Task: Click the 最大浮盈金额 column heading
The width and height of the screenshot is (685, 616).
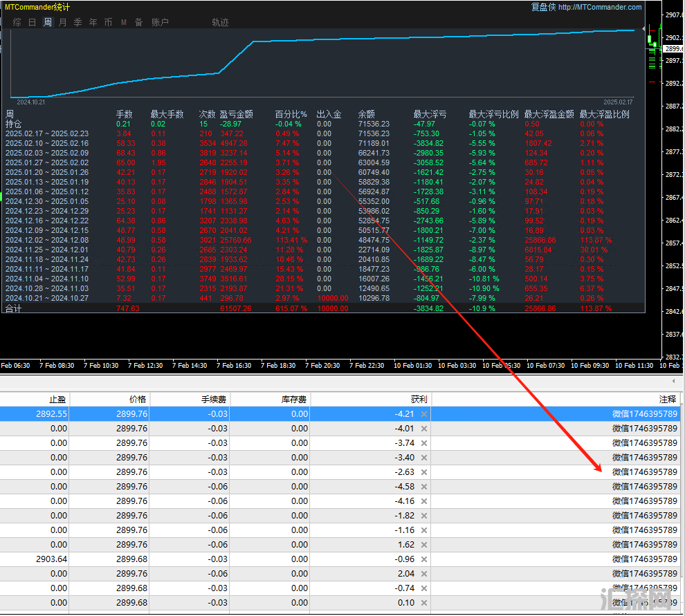Action: click(x=549, y=114)
